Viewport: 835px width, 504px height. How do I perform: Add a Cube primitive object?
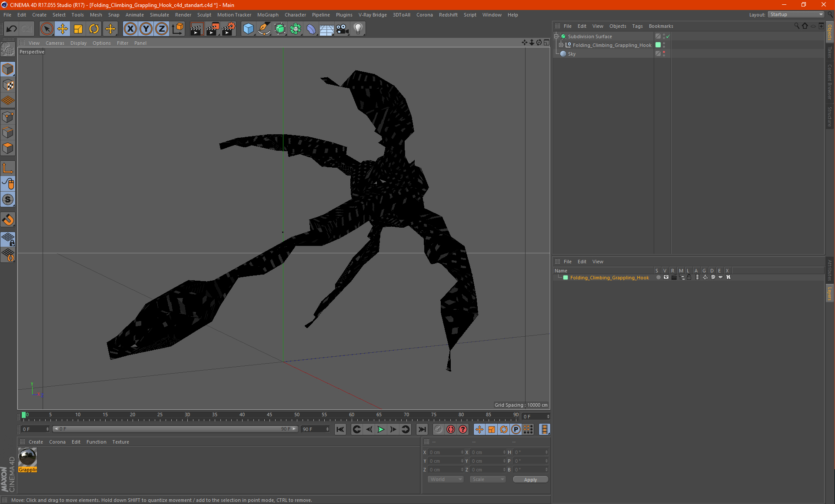248,29
